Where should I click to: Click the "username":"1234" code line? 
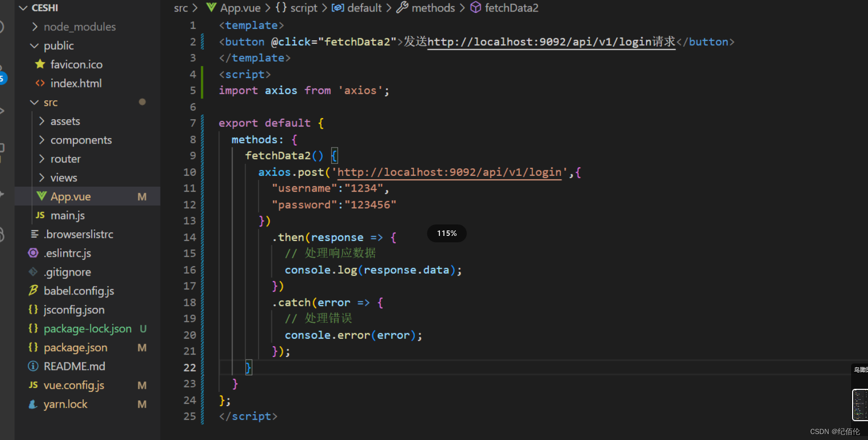[330, 188]
